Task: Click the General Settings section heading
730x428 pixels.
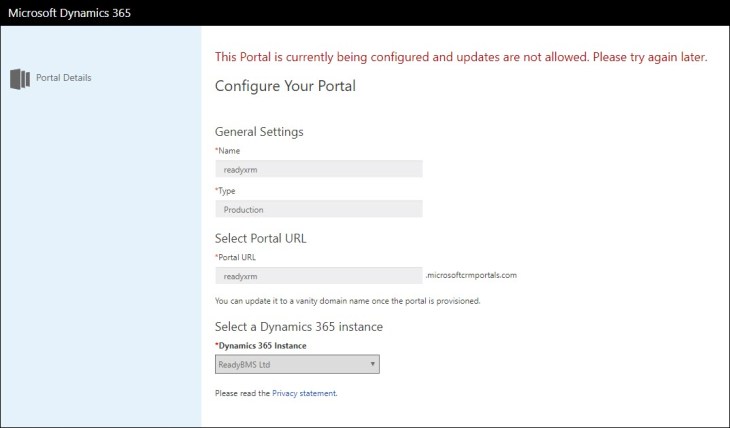Action: click(x=259, y=131)
